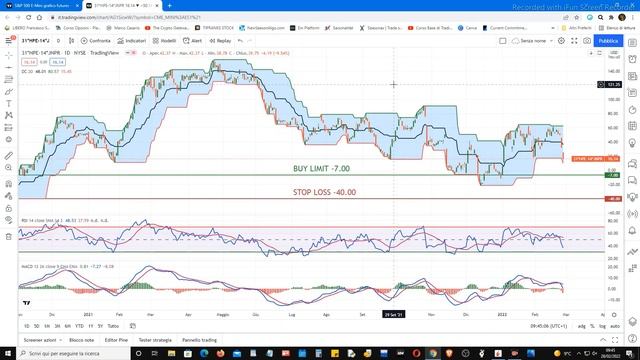Image resolution: width=640 pixels, height=360 pixels.
Task: Open the patterns drawing tool
Action: 9,116
